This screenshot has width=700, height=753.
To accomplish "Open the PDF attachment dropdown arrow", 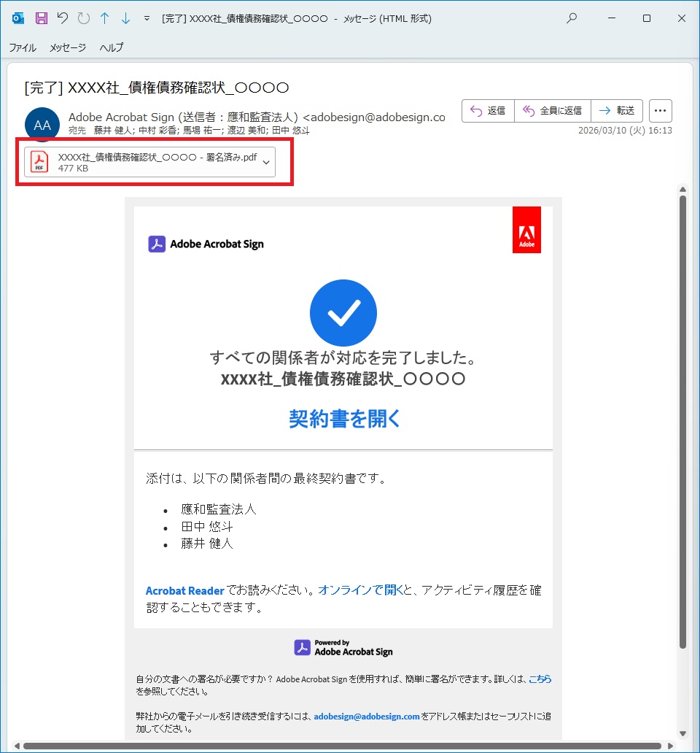I will 266,162.
